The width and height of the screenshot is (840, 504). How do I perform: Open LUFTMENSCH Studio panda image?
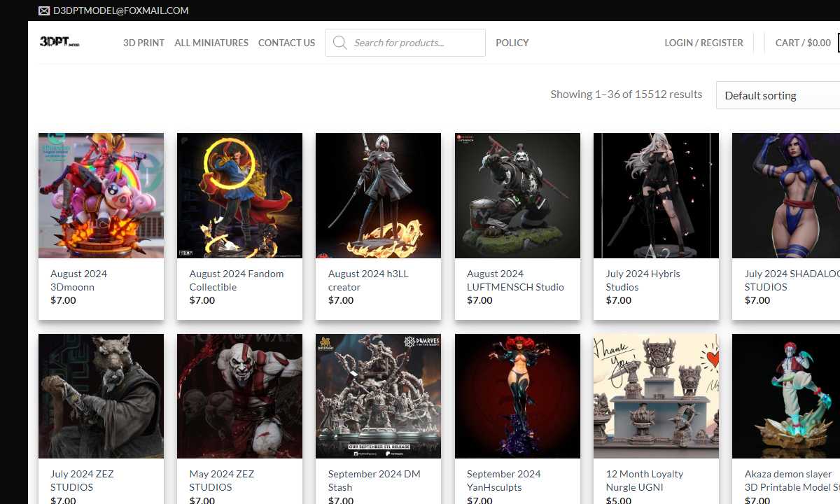click(517, 195)
